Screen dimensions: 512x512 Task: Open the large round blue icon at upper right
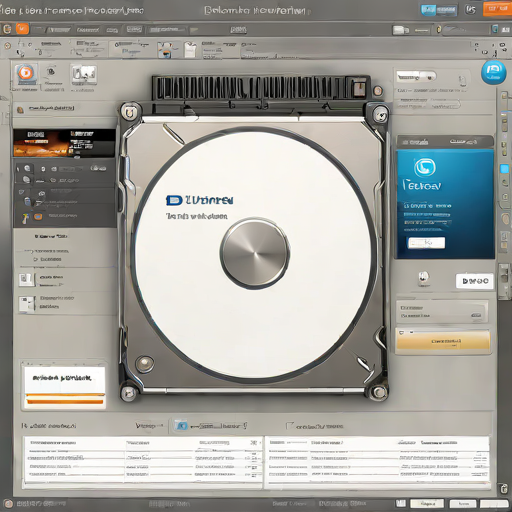click(493, 72)
